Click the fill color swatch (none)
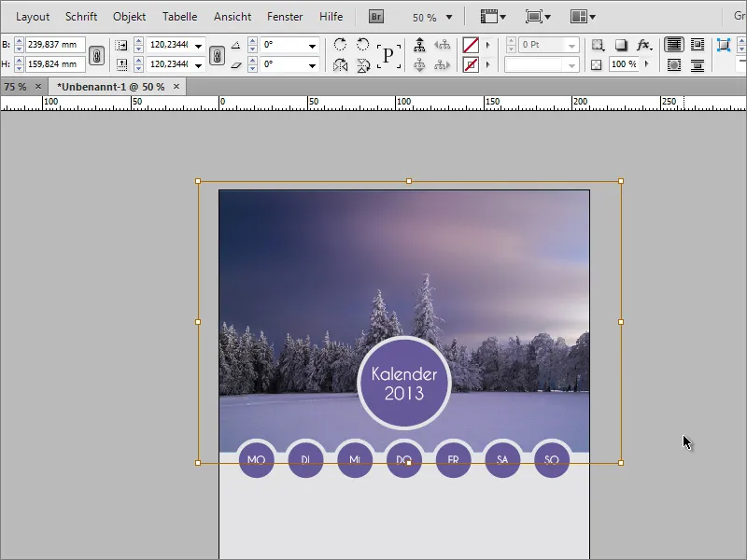Screen dimensions: 747x560 pos(471,45)
